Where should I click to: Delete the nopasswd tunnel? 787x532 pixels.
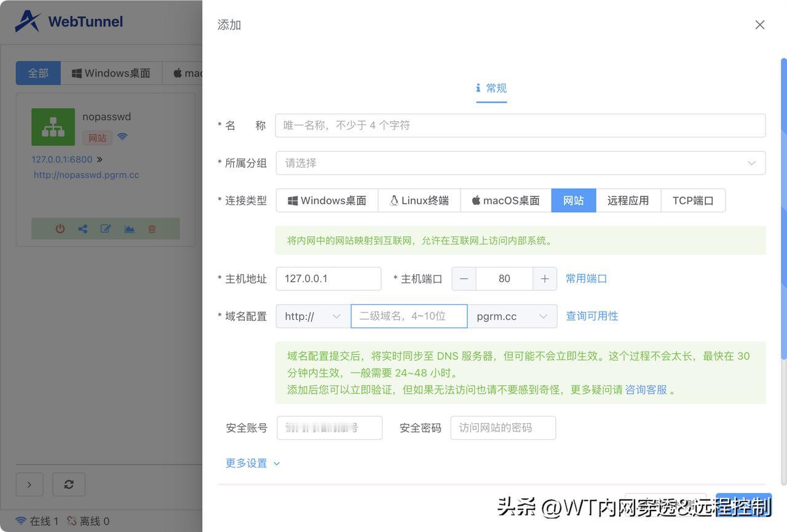[x=151, y=228]
